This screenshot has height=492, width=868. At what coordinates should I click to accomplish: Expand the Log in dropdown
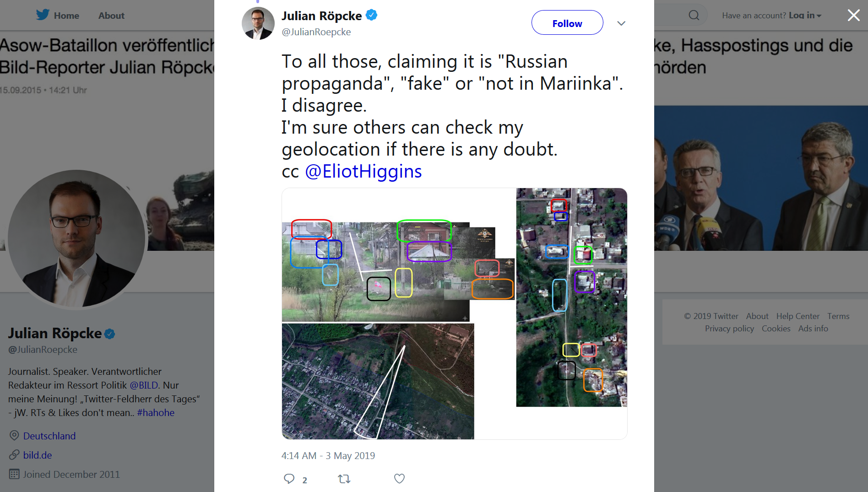[805, 15]
